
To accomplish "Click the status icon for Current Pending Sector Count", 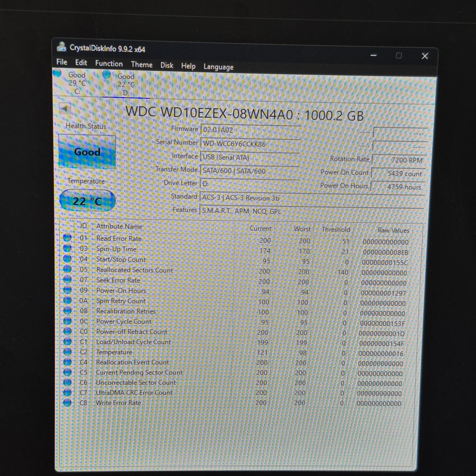I will pyautogui.click(x=67, y=372).
